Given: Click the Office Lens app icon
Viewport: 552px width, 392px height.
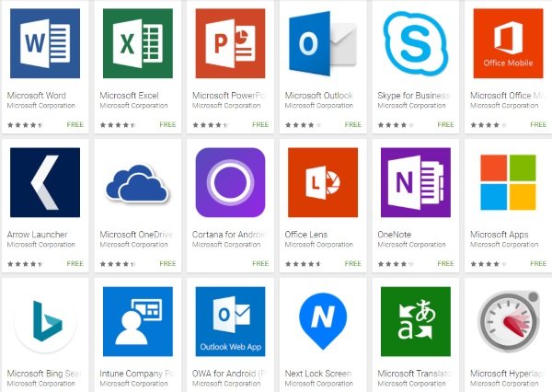Looking at the screenshot, I should (x=323, y=182).
